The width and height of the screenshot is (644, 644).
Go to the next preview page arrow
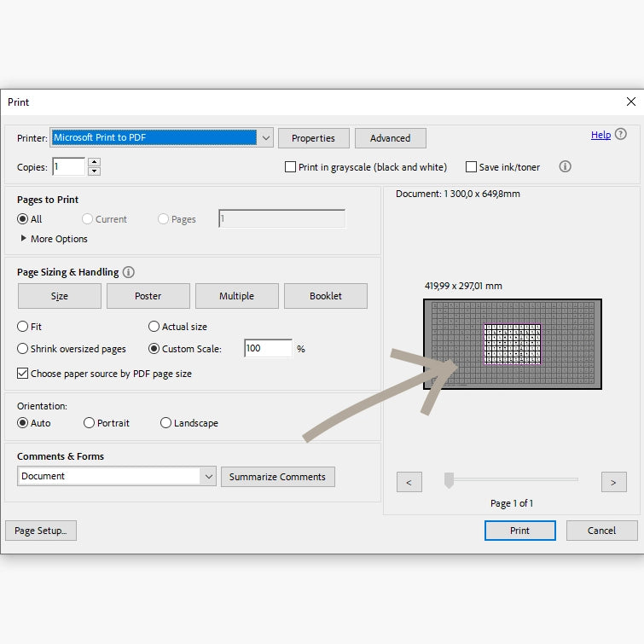pyautogui.click(x=613, y=482)
